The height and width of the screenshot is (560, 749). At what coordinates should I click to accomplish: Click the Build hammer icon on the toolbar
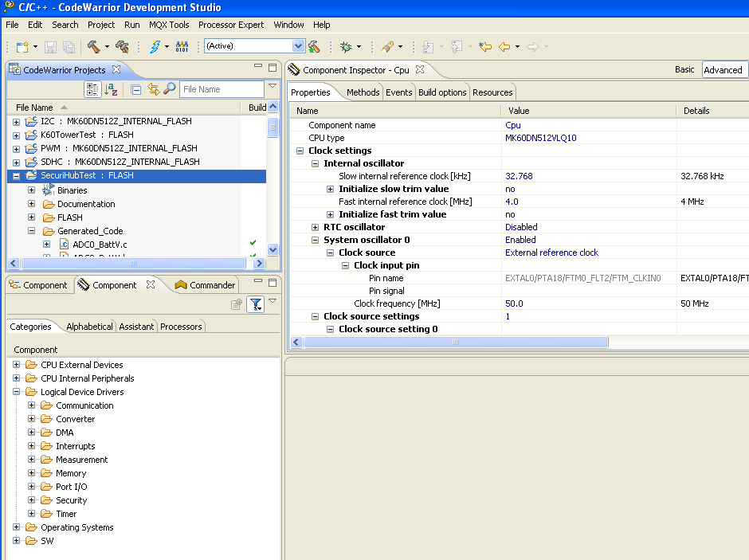(x=96, y=45)
